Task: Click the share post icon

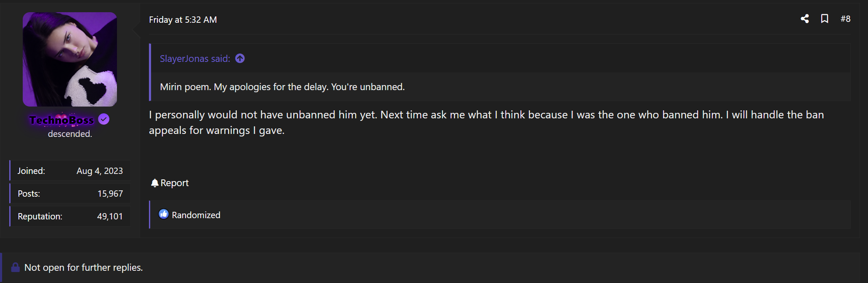Action: point(804,19)
